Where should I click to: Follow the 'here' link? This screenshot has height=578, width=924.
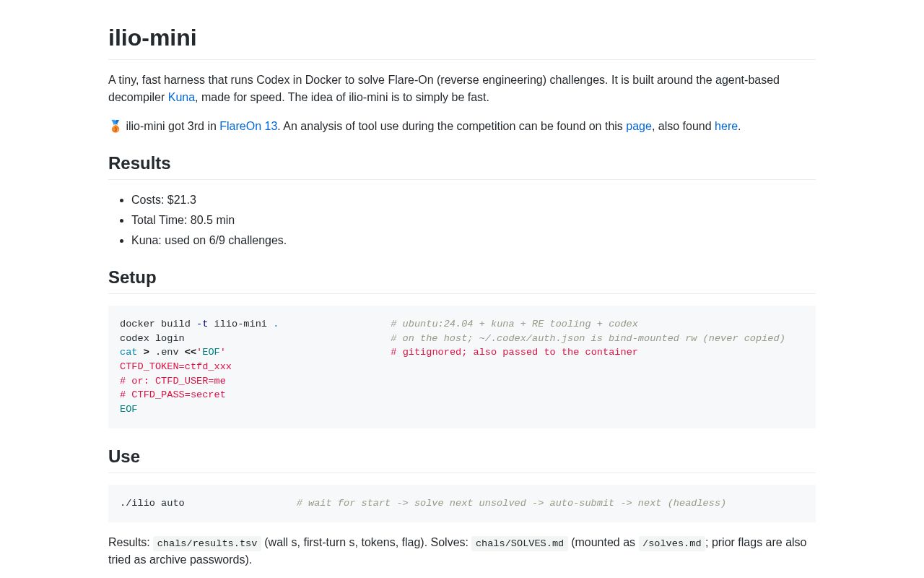coord(726,126)
